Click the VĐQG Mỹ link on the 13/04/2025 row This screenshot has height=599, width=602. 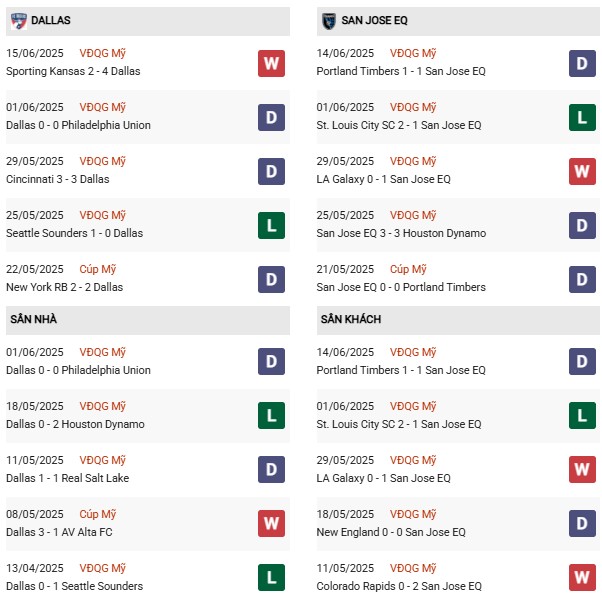(x=103, y=568)
